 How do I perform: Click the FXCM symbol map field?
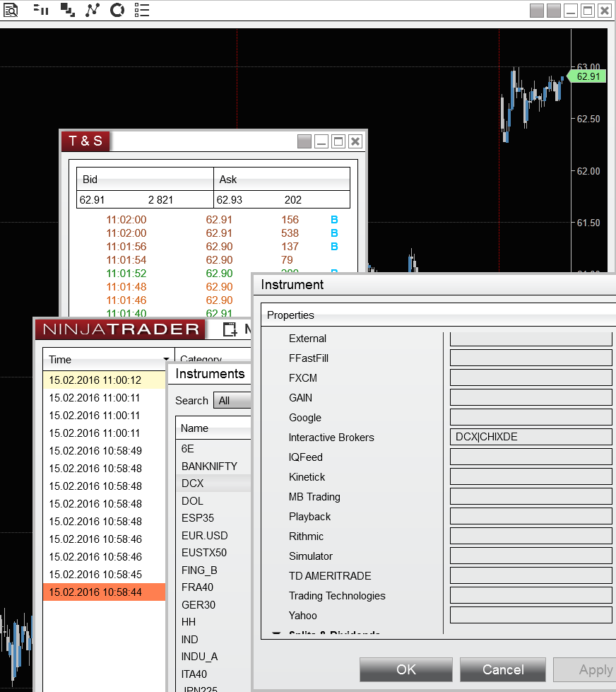pyautogui.click(x=531, y=377)
